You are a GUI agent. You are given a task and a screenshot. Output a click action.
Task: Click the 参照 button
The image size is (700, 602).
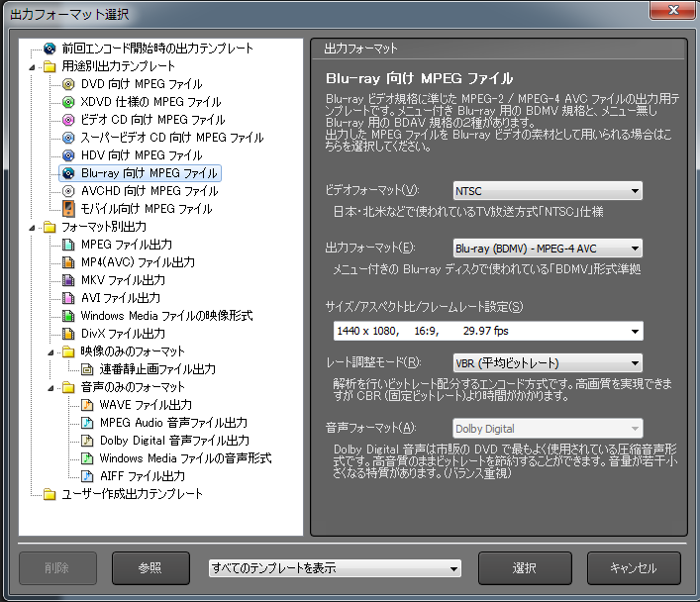(150, 568)
